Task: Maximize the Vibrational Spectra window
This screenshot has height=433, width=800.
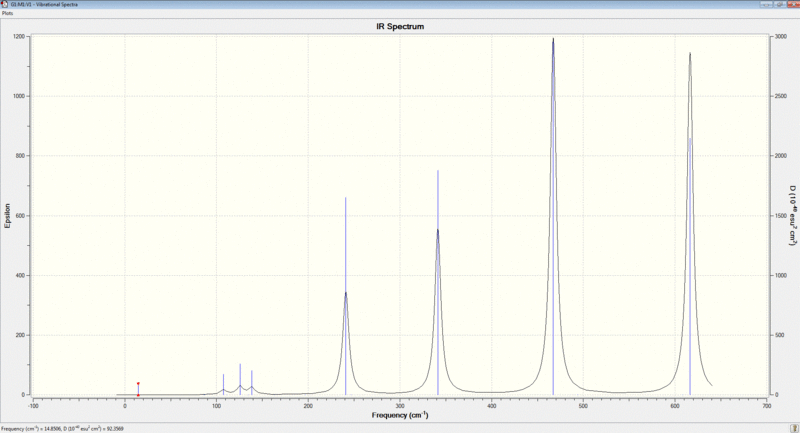Action: tap(779, 4)
